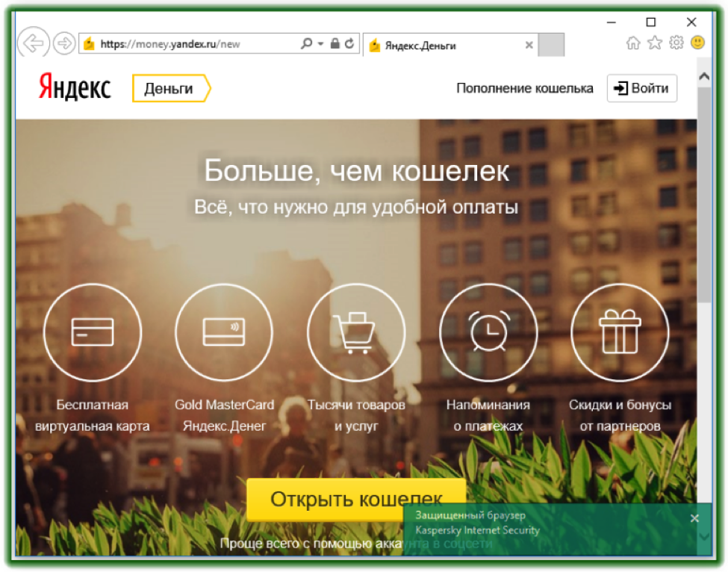Click the Напоминания о платежах caption
This screenshot has height=572, width=728.
pyautogui.click(x=488, y=415)
